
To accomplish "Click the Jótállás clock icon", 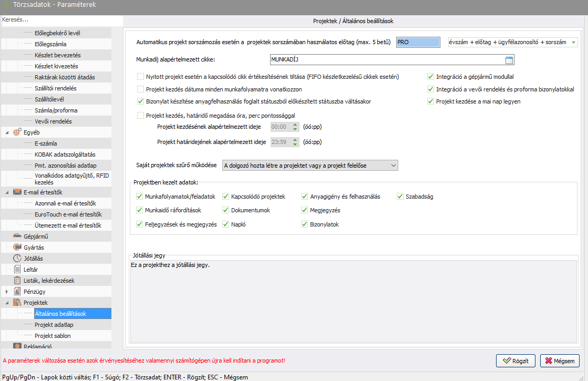I will 17,259.
